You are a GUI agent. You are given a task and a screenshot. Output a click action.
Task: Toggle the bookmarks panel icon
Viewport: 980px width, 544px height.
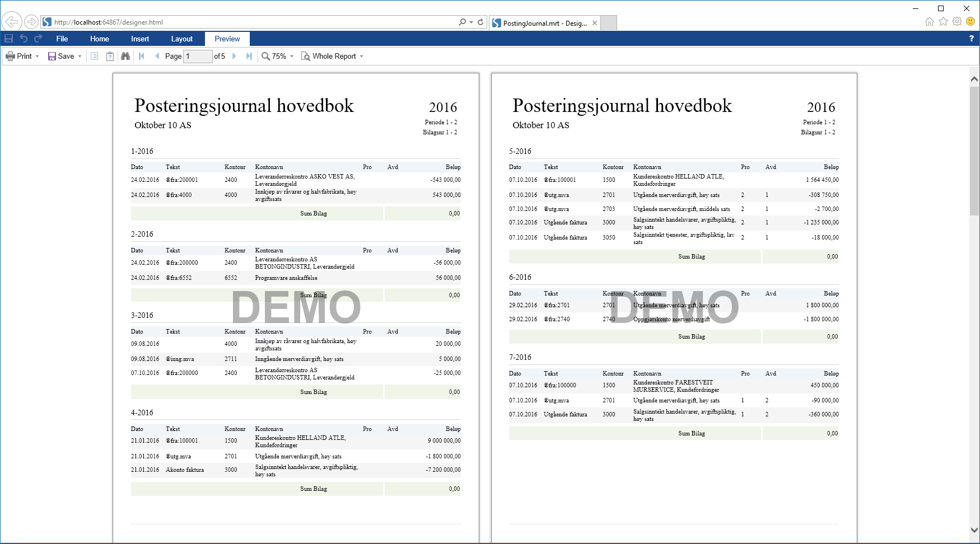click(x=95, y=56)
